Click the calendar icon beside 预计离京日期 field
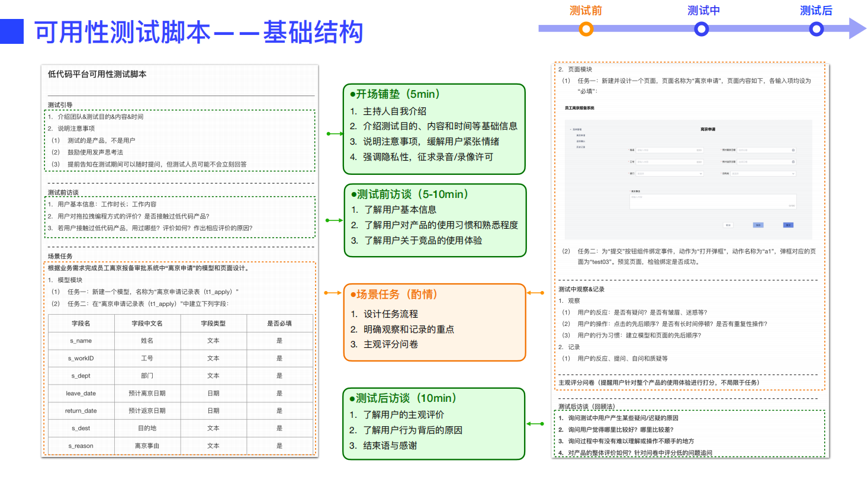The image size is (868, 486). point(793,150)
